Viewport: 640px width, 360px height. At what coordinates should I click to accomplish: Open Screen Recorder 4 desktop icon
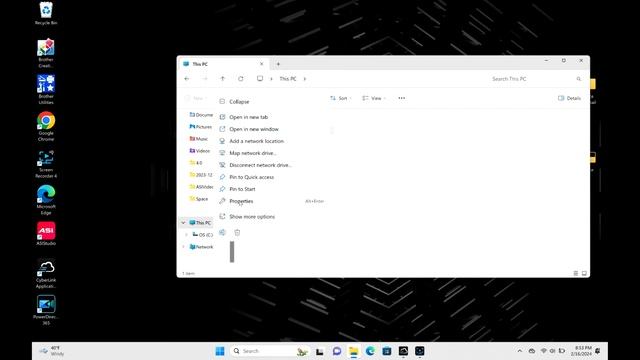[x=46, y=164]
